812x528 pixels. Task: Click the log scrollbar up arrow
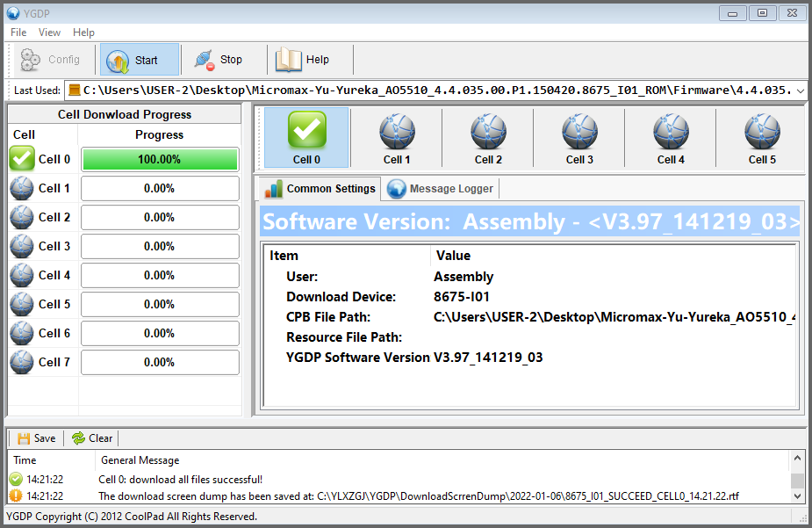pyautogui.click(x=797, y=458)
